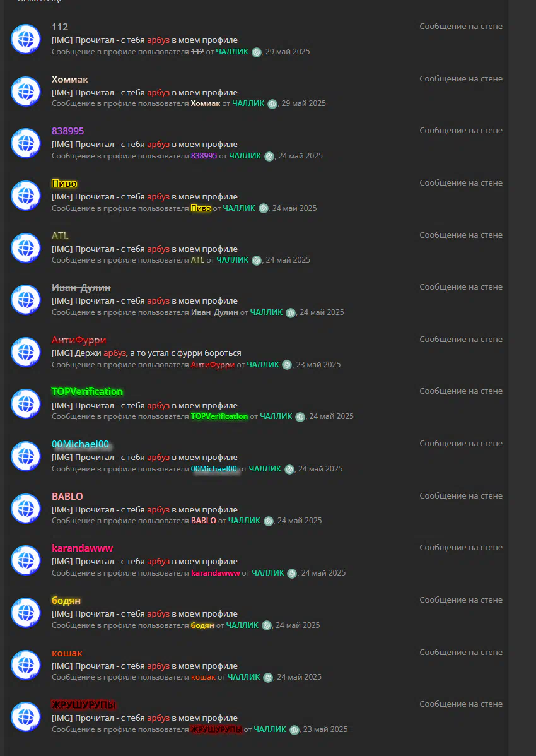This screenshot has height=756, width=536.
Task: Click the small badge icon after ЧАЛЛИК in BABLO row
Action: [x=269, y=521]
